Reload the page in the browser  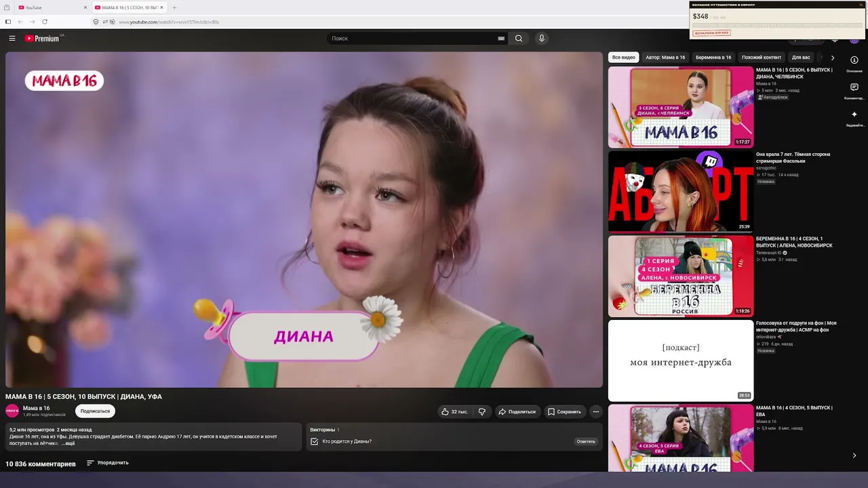click(x=45, y=22)
